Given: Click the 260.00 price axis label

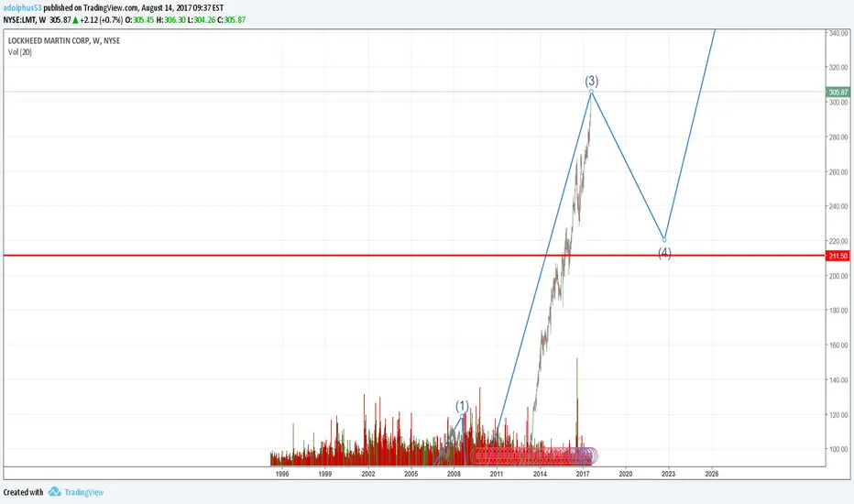Looking at the screenshot, I should coord(838,172).
